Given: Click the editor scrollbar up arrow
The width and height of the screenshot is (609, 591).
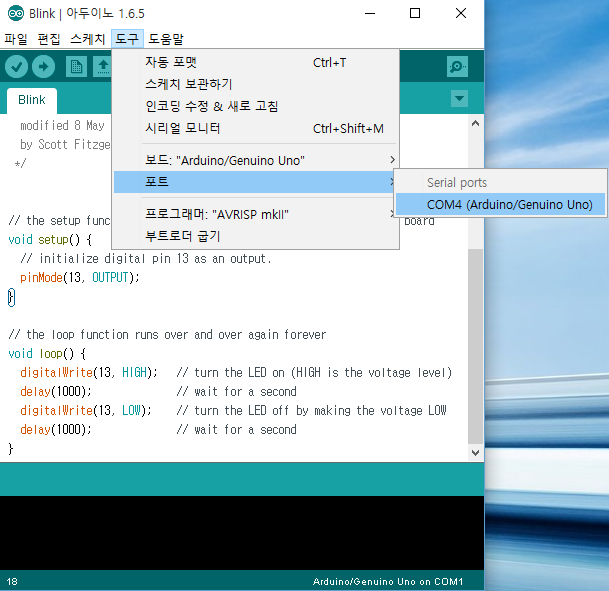Looking at the screenshot, I should tap(475, 123).
